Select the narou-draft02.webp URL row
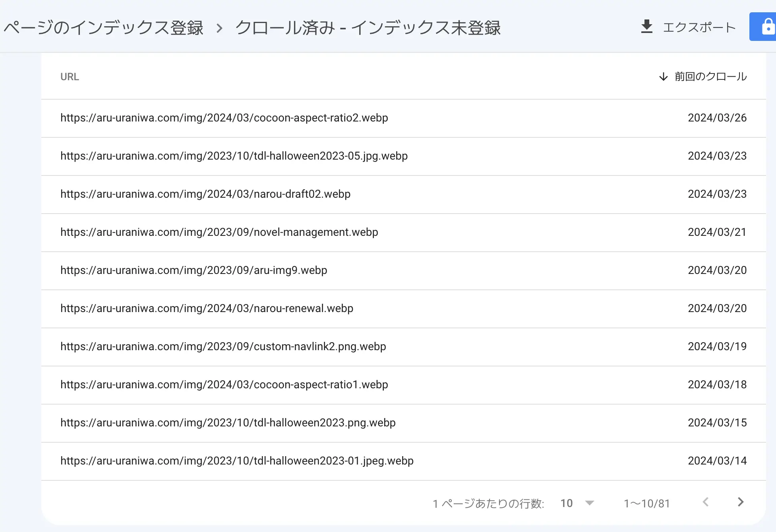The width and height of the screenshot is (776, 532). [403, 195]
